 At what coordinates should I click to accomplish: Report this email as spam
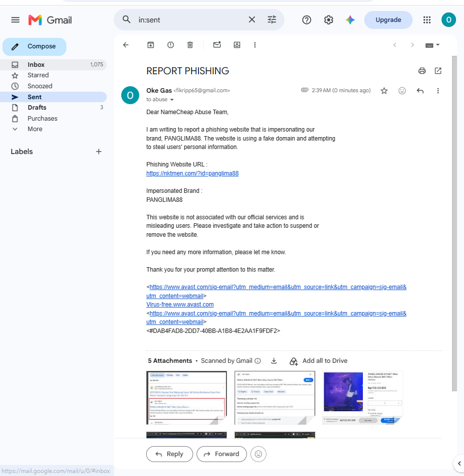(171, 45)
